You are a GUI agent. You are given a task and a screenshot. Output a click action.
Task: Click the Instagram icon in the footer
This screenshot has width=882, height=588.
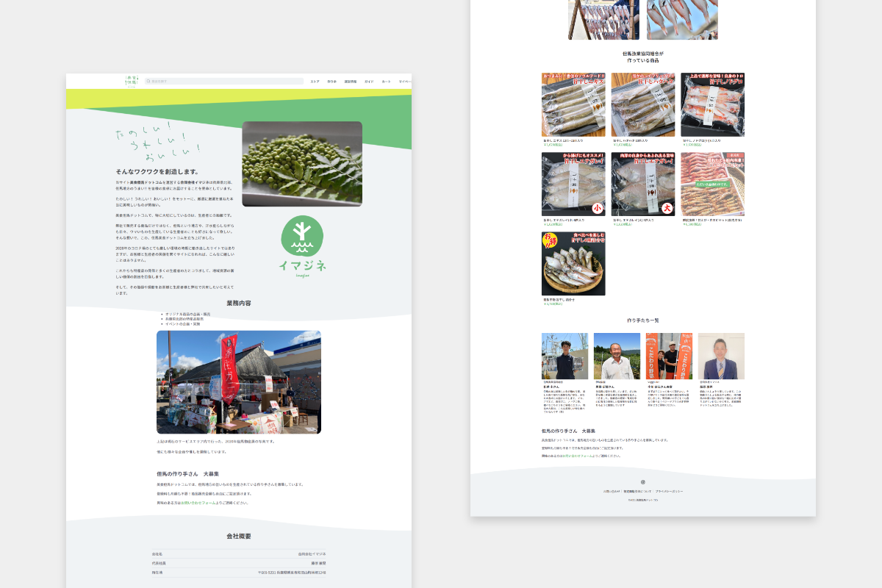coord(643,482)
